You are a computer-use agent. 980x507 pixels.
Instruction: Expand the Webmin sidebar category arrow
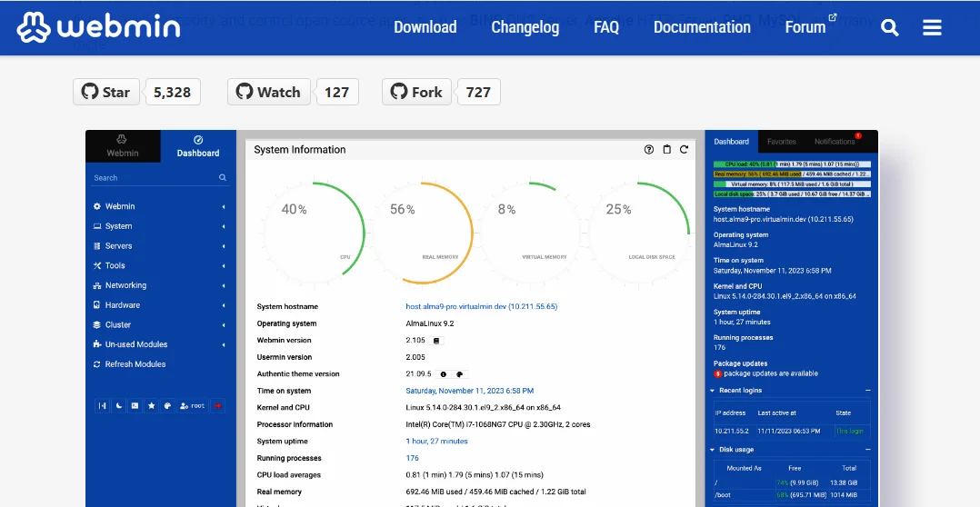coord(223,206)
